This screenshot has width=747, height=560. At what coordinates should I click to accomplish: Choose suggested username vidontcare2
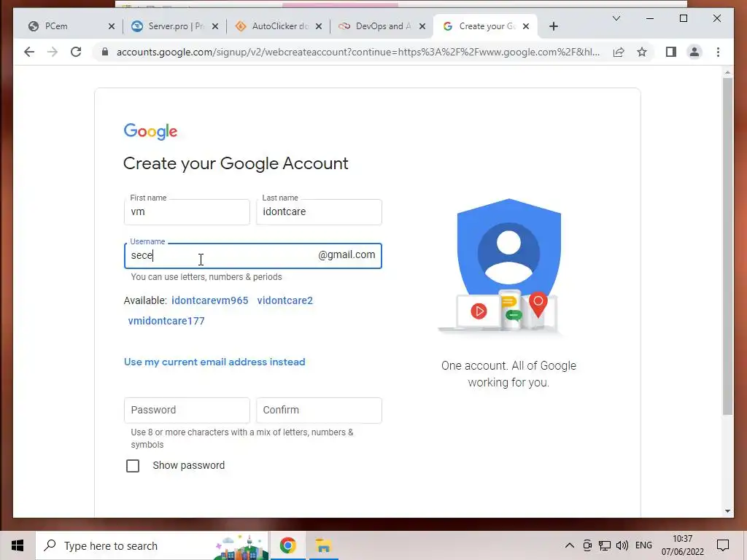tap(285, 300)
